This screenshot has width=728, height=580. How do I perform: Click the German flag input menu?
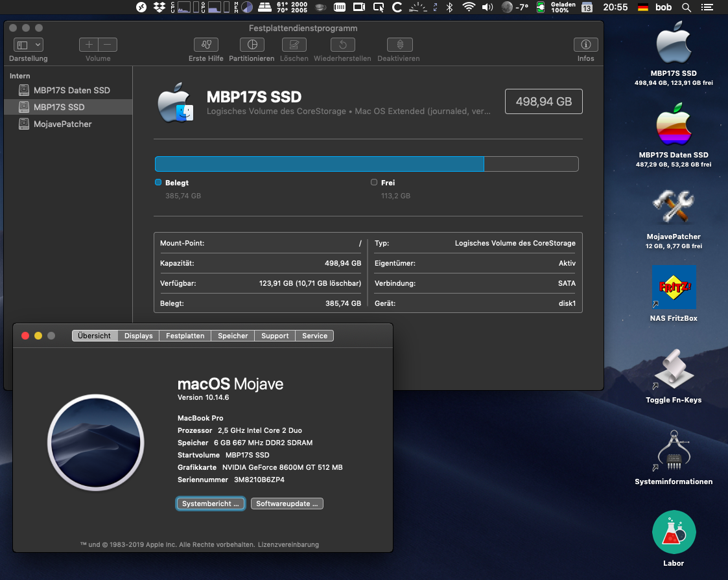click(x=643, y=7)
